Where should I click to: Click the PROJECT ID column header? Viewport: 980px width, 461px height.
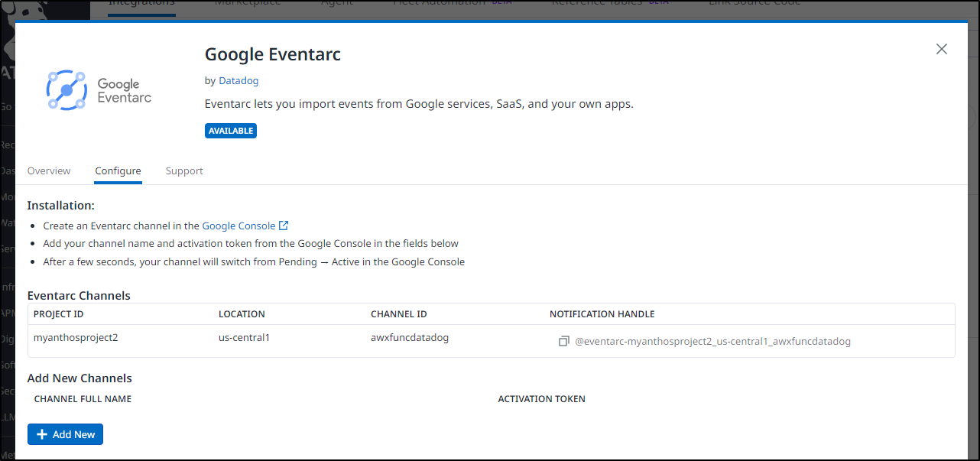(58, 314)
